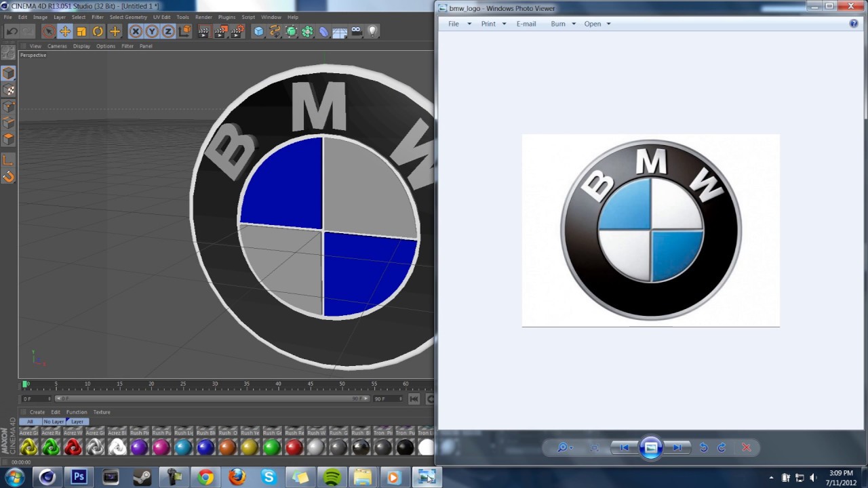868x488 pixels.
Task: Open the viewport Options menu
Action: point(105,46)
